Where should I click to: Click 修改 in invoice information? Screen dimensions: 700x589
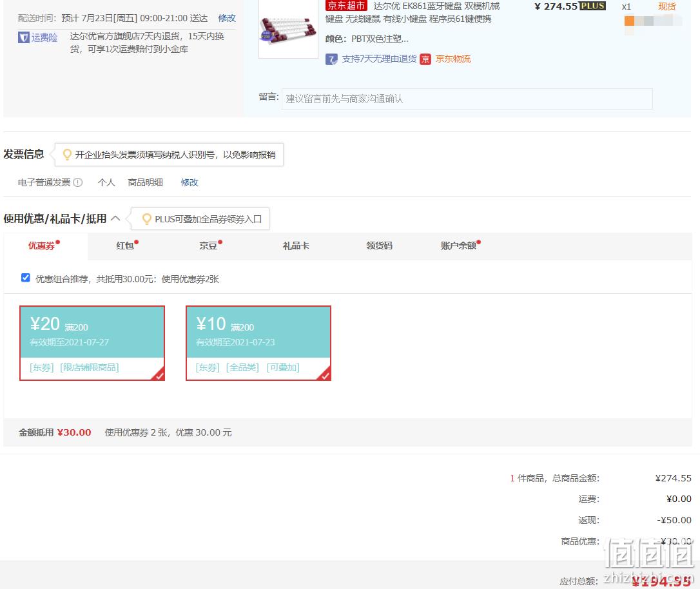190,182
